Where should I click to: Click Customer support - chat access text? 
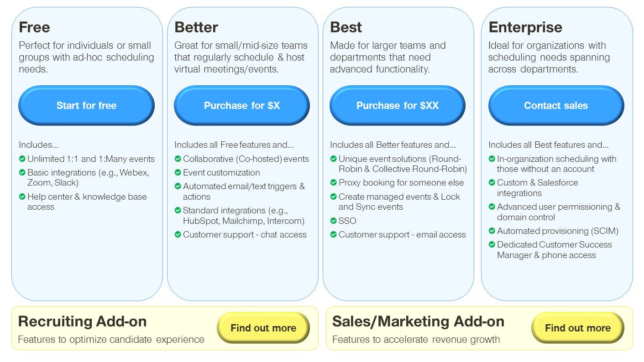coord(245,235)
